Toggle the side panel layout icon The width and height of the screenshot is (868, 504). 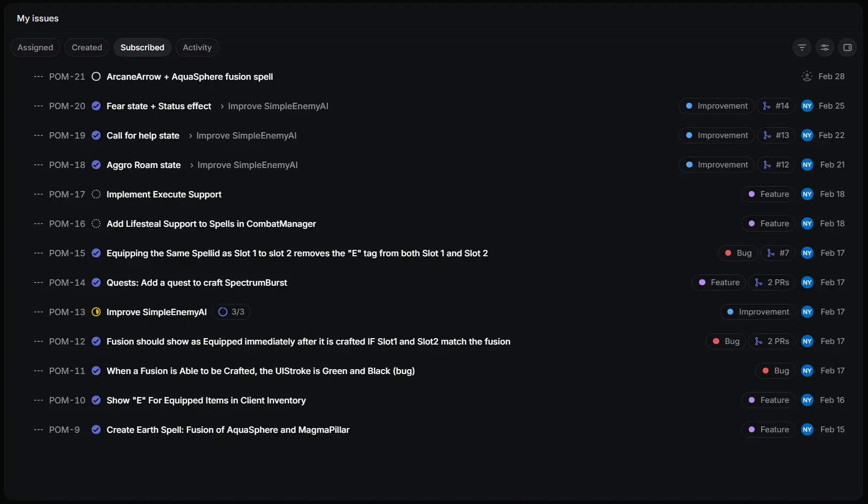(848, 48)
